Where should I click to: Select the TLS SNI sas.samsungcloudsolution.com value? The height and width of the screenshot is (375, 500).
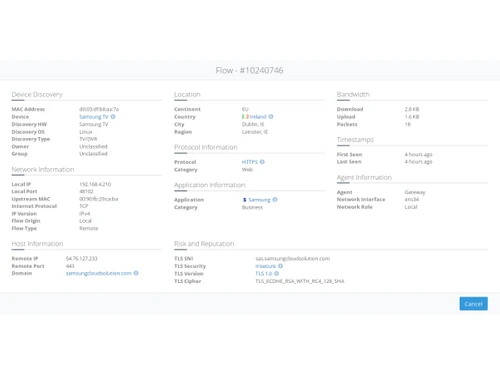[293, 258]
